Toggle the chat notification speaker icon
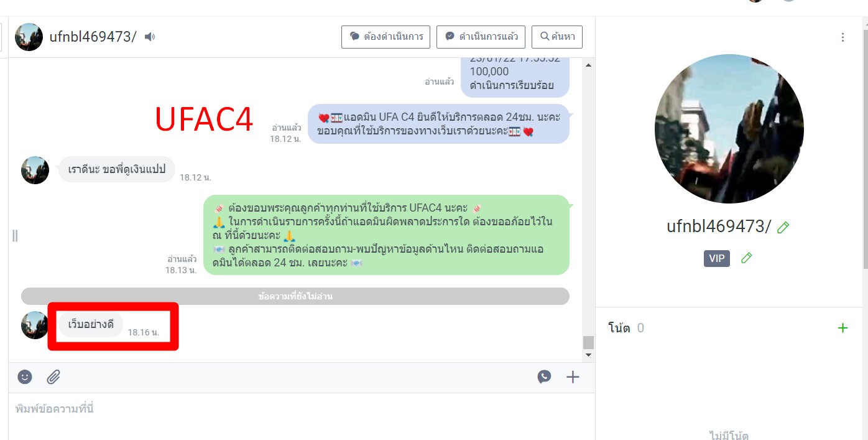 click(x=150, y=37)
